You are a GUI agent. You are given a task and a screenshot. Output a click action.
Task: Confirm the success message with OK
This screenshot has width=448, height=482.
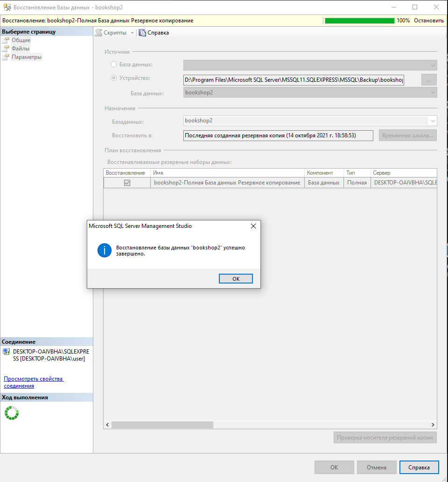(236, 279)
